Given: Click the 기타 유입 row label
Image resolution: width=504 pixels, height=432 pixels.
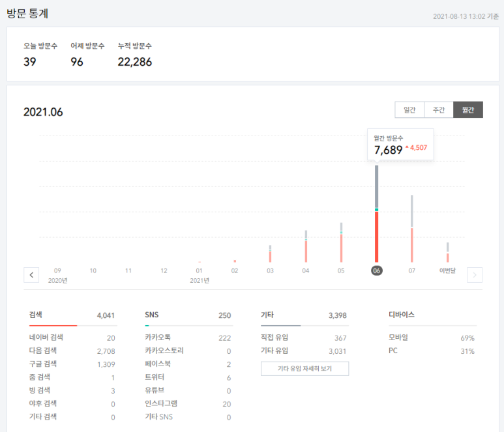Looking at the screenshot, I should click(x=274, y=351).
